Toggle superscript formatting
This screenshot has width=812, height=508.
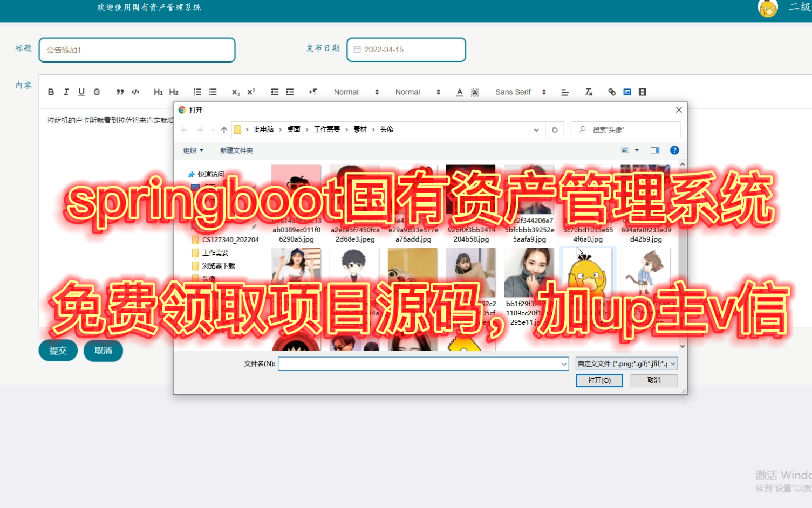(250, 92)
